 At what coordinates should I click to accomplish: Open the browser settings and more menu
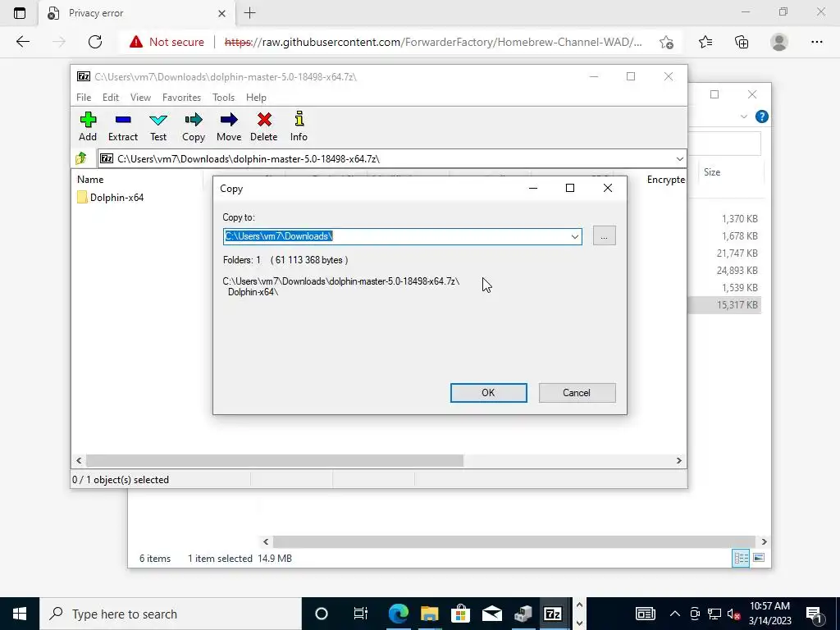(x=816, y=42)
